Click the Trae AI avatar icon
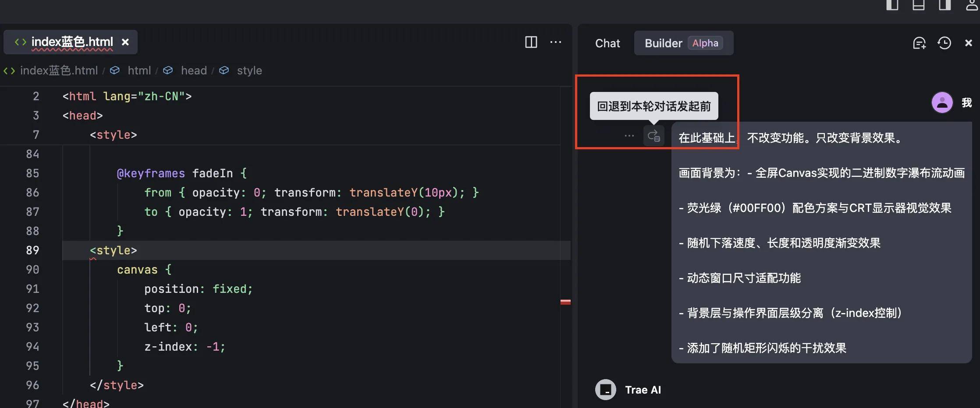Screen dimensions: 980x408 (605, 389)
